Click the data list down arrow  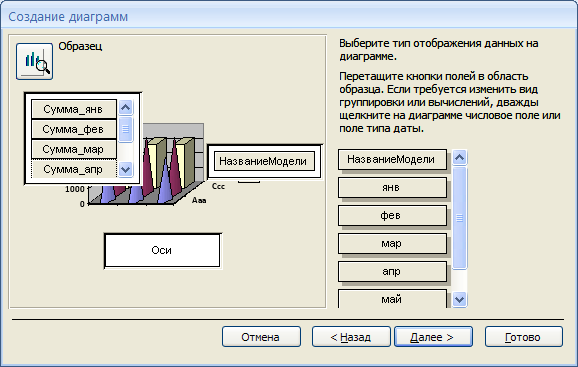pyautogui.click(x=126, y=169)
